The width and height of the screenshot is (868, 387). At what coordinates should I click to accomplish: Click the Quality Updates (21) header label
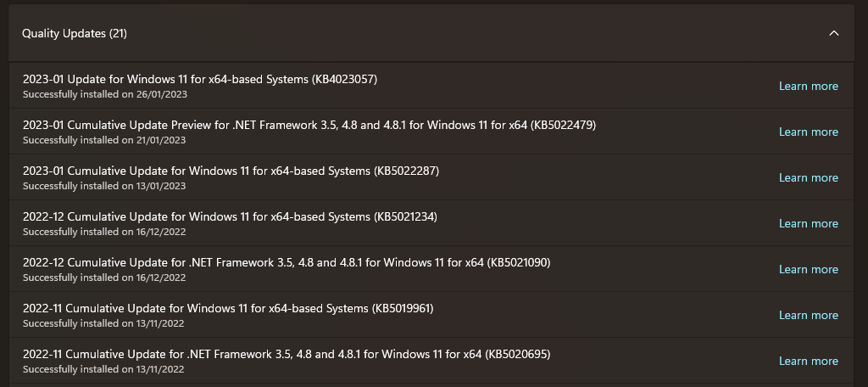[75, 33]
